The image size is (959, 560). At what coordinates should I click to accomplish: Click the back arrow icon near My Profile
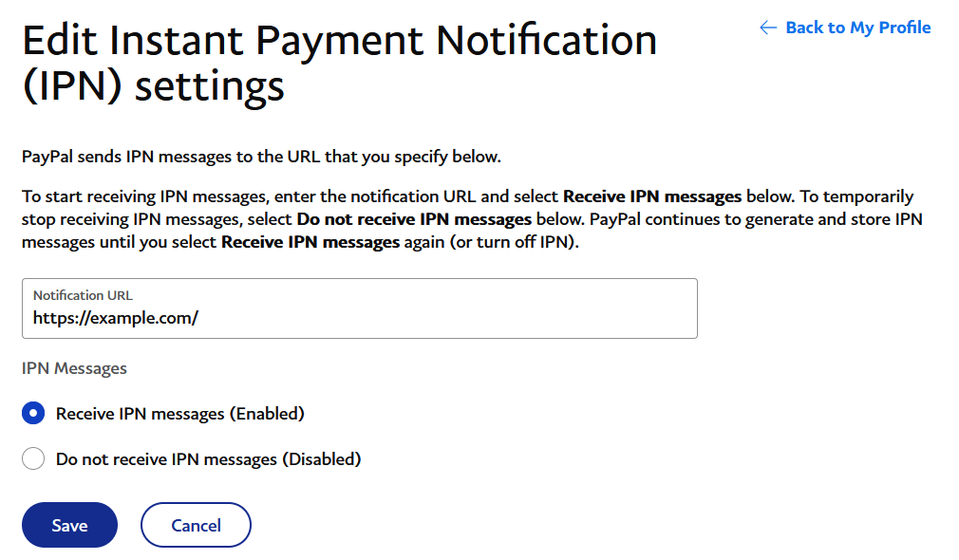(767, 28)
